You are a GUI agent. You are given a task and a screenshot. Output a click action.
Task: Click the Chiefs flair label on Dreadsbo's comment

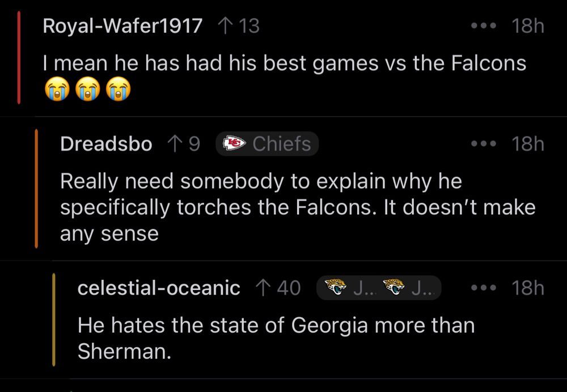282,144
